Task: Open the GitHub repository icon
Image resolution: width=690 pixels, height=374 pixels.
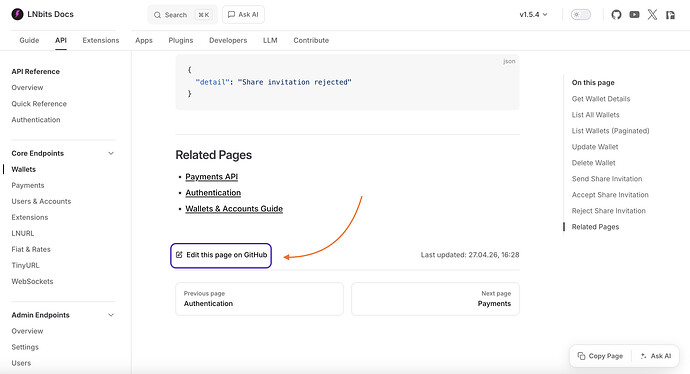Action: 616,15
